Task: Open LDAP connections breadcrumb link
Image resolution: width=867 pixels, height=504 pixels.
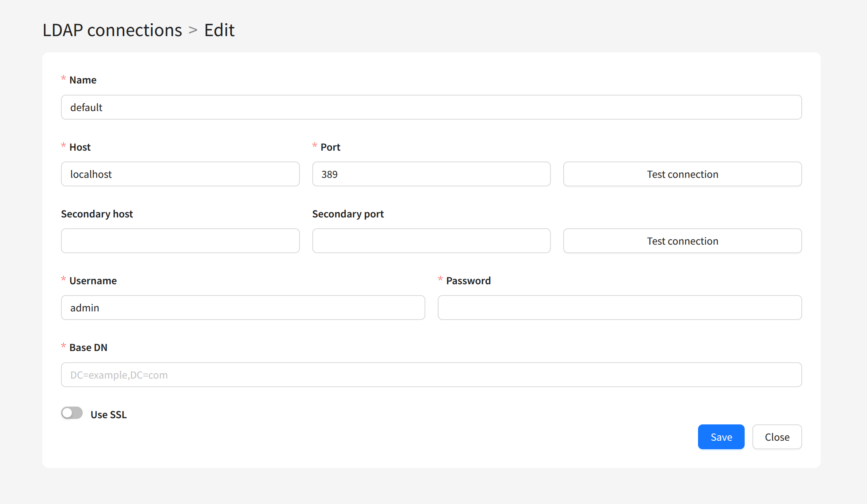Action: tap(112, 30)
